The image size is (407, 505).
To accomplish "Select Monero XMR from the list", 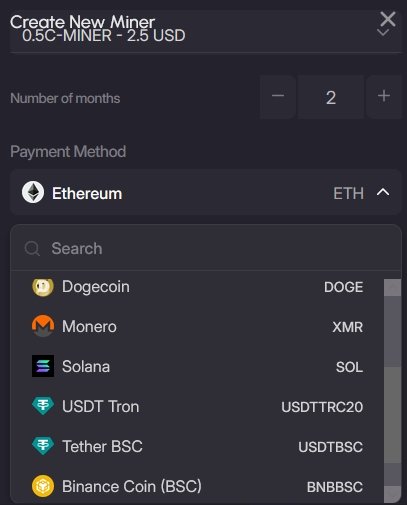I will [x=197, y=326].
